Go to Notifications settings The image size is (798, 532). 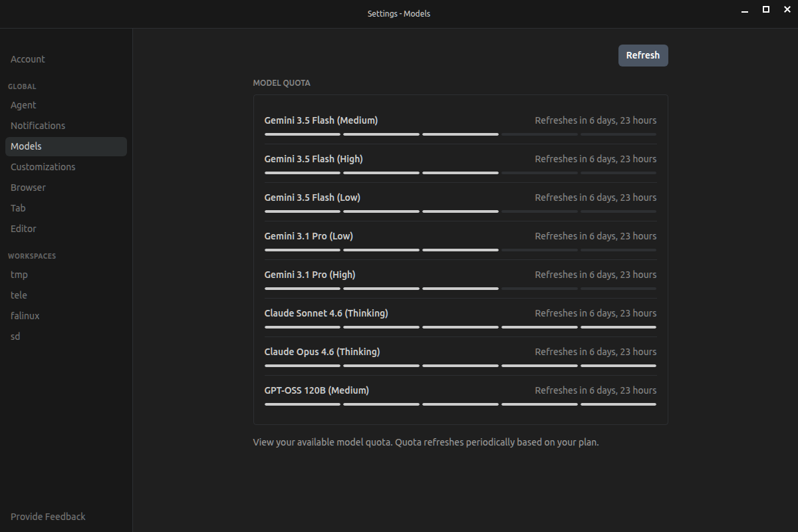(x=38, y=126)
